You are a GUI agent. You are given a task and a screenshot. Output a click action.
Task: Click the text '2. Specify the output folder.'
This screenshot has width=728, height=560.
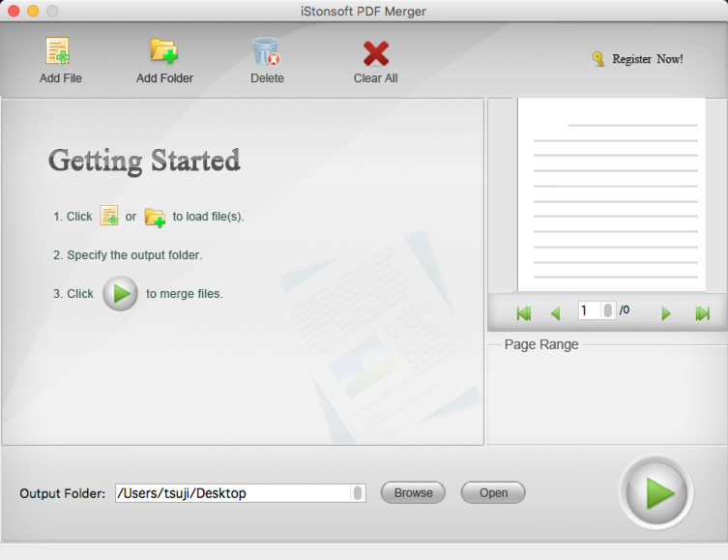point(128,255)
